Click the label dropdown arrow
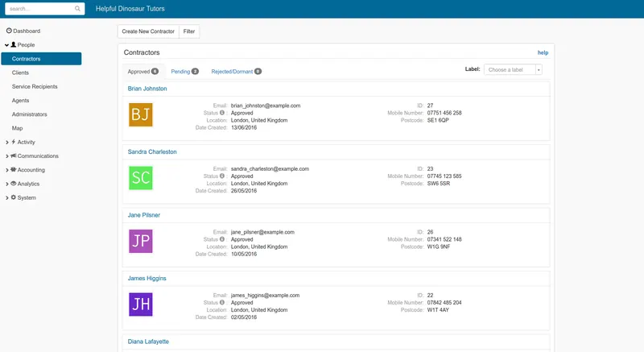 (539, 70)
